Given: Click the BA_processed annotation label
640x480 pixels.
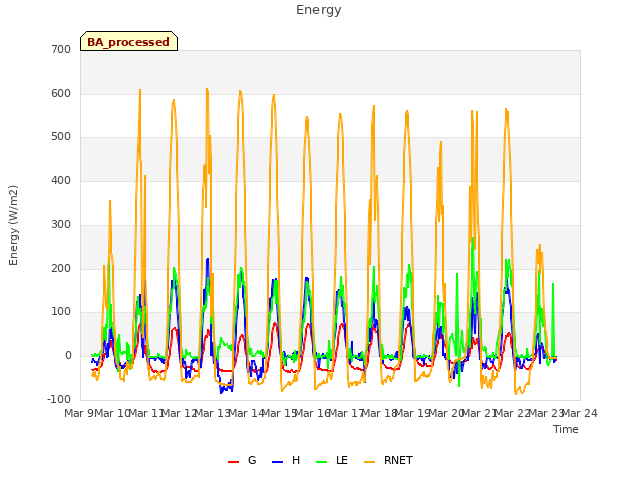Looking at the screenshot, I should 129,42.
